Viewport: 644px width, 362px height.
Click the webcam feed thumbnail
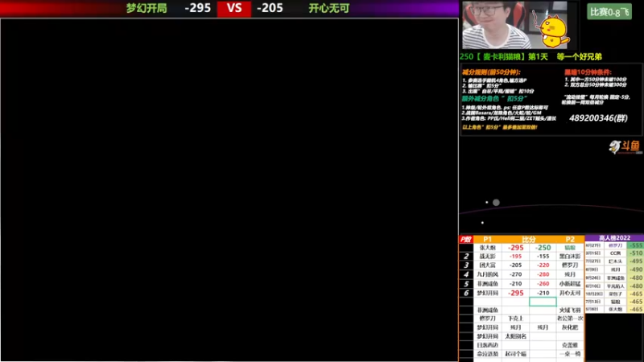[514, 25]
